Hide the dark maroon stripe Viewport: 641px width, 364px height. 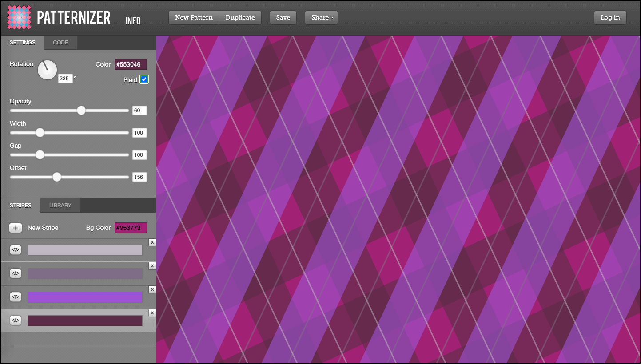(x=16, y=320)
